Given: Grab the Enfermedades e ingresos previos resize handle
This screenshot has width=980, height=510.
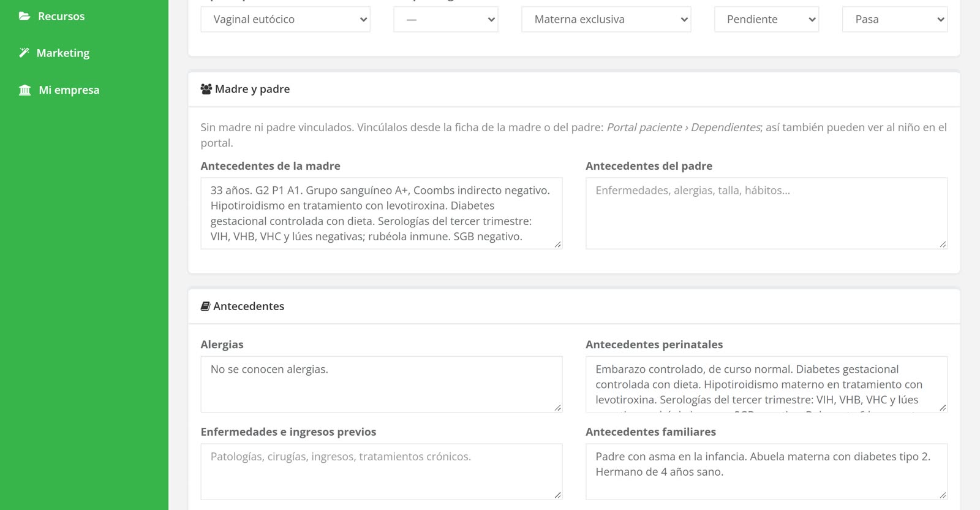Looking at the screenshot, I should (x=557, y=495).
